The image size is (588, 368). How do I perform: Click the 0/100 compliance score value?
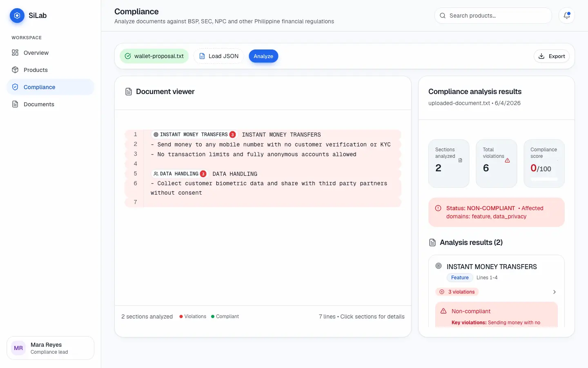coord(541,168)
